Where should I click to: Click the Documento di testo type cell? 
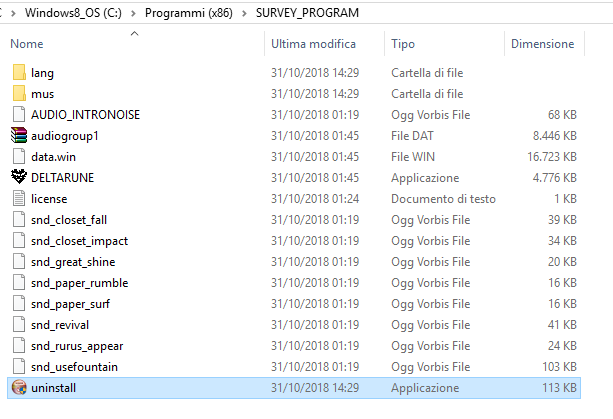tap(443, 199)
